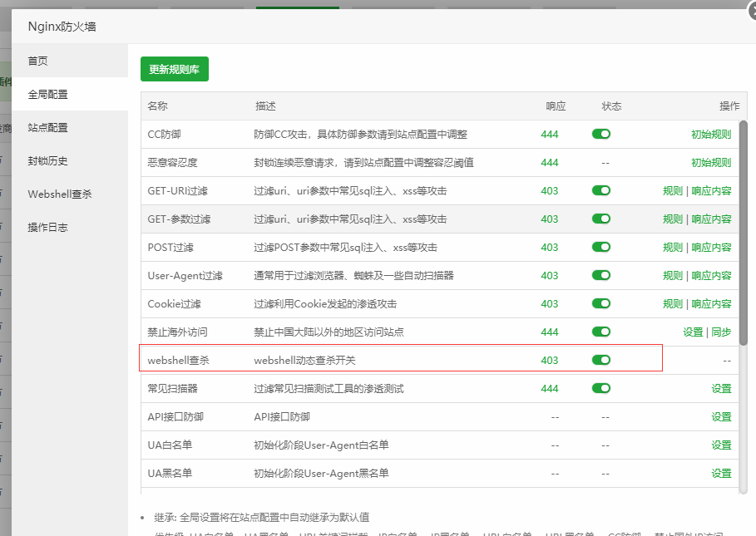Open 设置 for 常见扫描器

tap(721, 388)
